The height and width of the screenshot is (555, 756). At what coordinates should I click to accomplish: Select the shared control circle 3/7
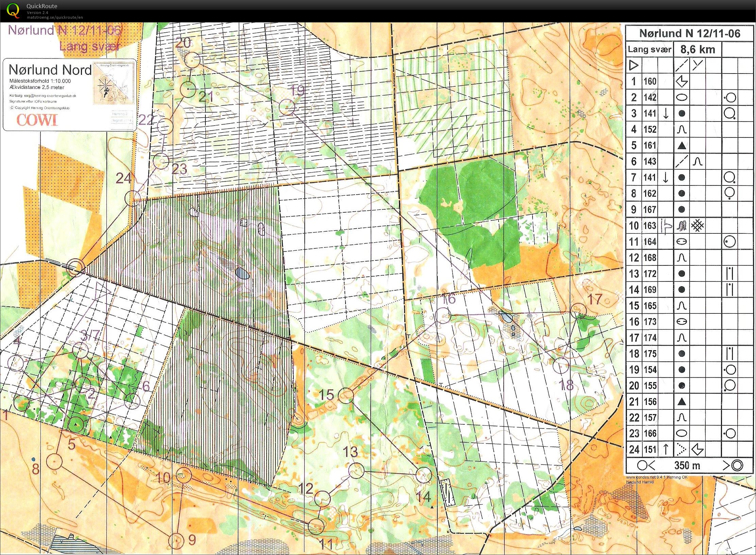point(80,350)
